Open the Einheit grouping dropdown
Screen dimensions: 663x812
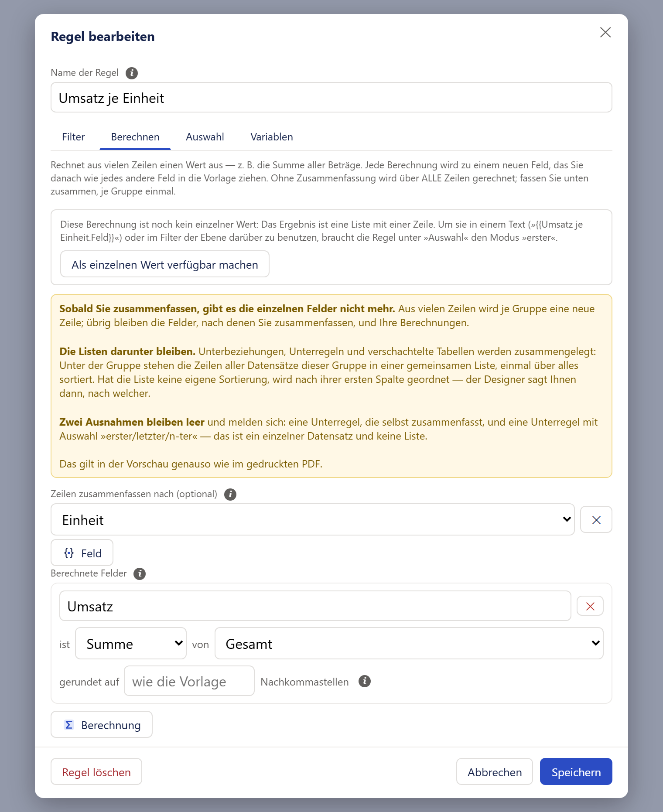click(x=313, y=519)
